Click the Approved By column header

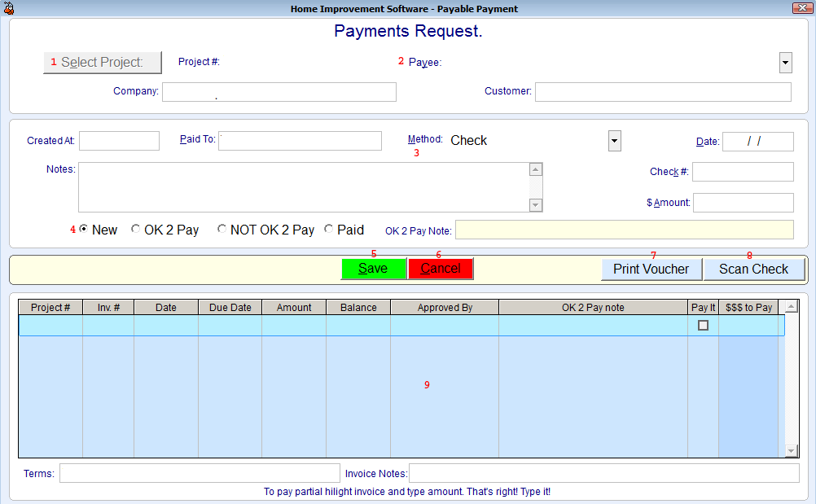pos(445,308)
